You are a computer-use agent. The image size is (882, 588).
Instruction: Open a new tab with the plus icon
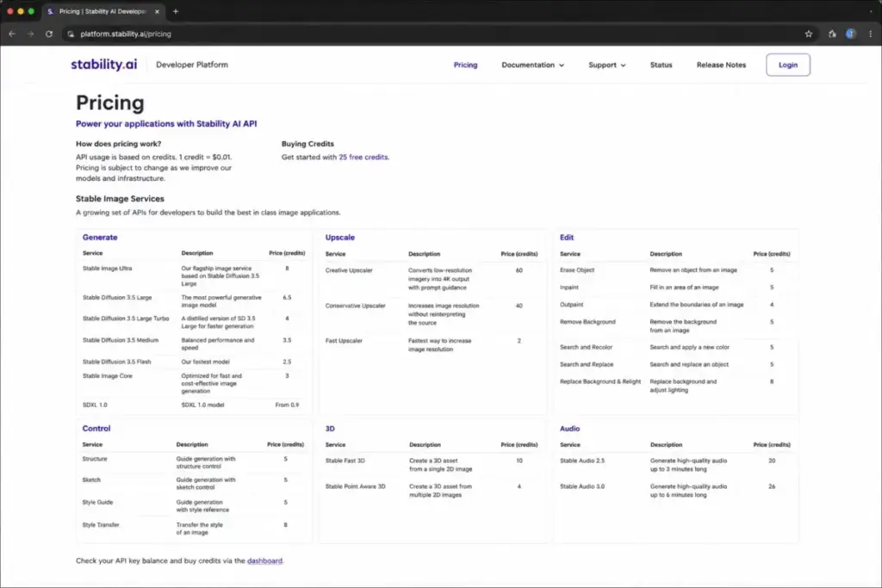click(176, 11)
